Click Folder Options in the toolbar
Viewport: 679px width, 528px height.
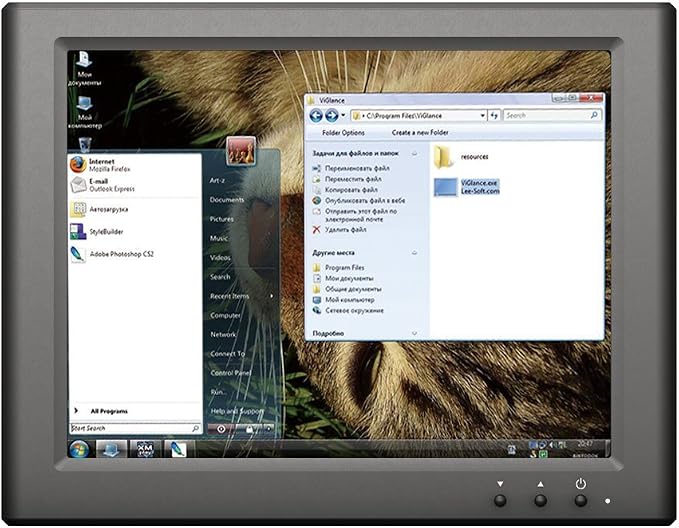(x=343, y=133)
